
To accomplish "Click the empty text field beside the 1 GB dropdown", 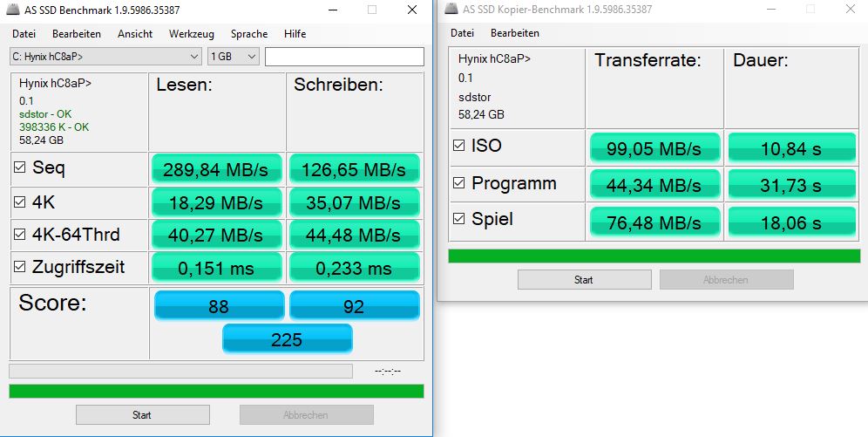I will (x=344, y=57).
